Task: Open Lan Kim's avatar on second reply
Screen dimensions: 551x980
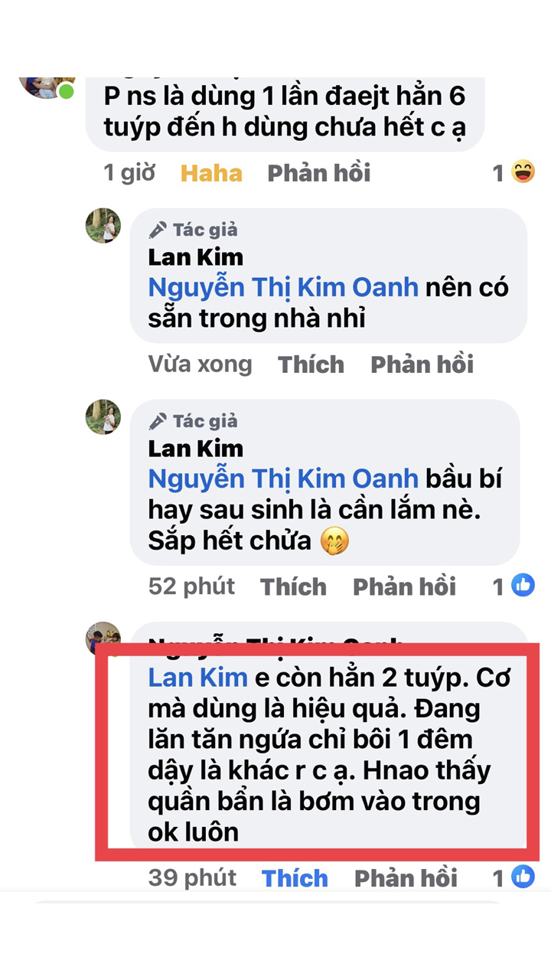Action: (103, 417)
